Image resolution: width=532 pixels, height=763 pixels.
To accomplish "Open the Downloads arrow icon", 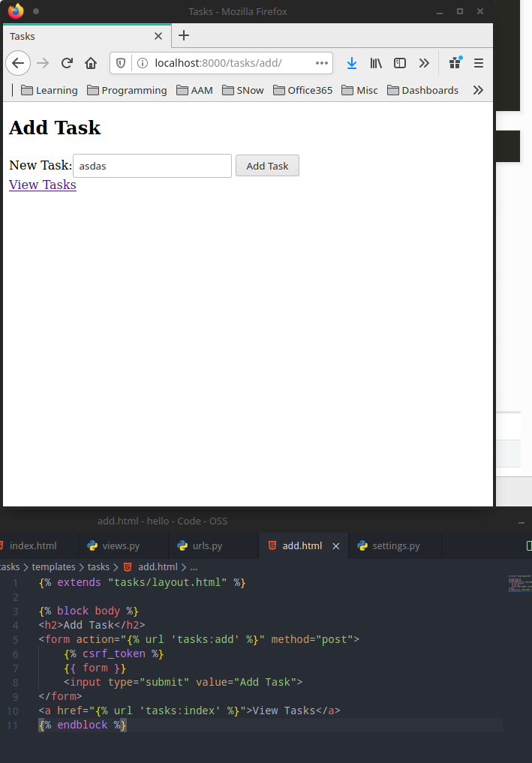I will point(352,63).
